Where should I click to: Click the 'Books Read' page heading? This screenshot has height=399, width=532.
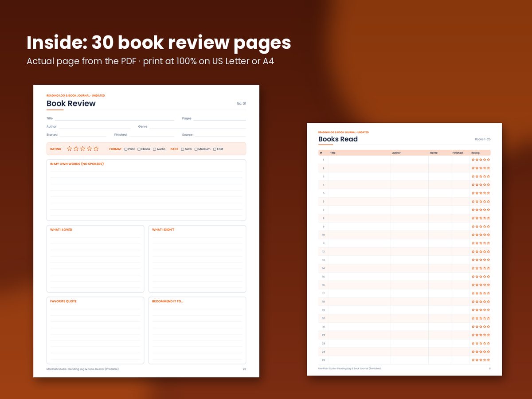tap(338, 139)
